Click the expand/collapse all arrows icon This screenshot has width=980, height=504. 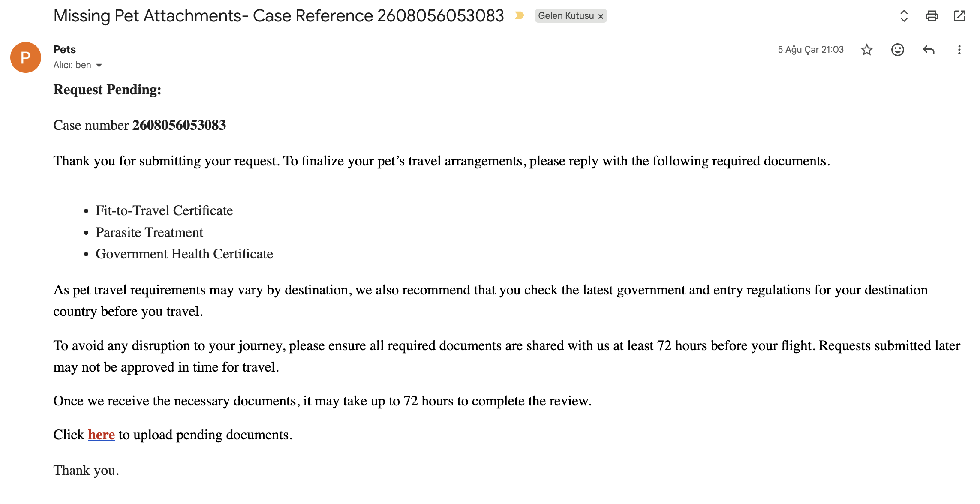904,16
